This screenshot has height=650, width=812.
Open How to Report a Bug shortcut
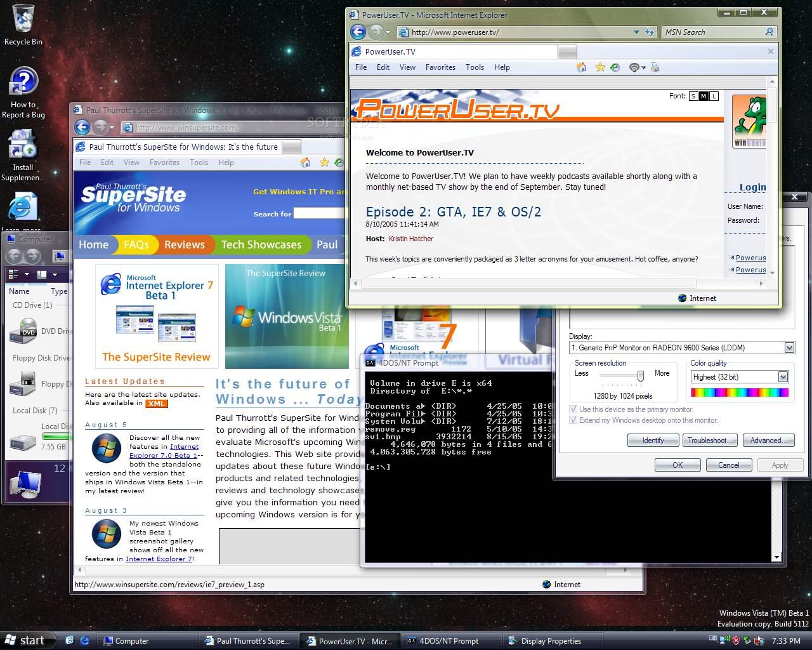coord(23,93)
